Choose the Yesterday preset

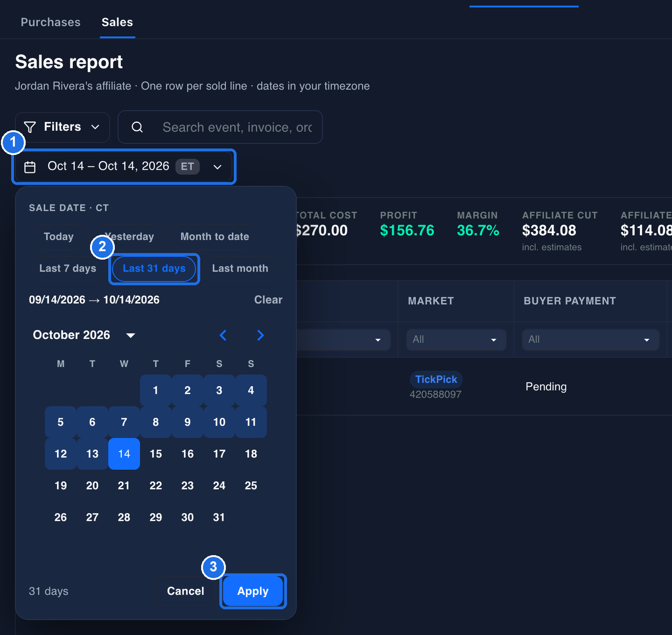(x=129, y=236)
